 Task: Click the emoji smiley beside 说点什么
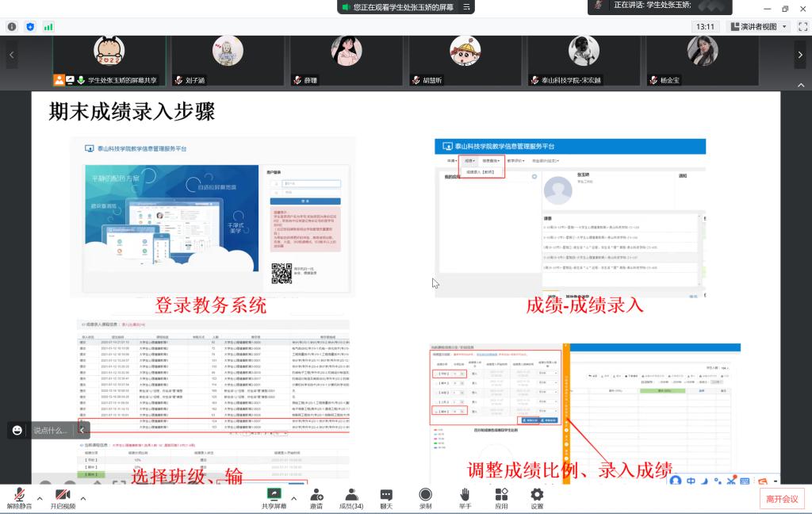click(x=17, y=430)
